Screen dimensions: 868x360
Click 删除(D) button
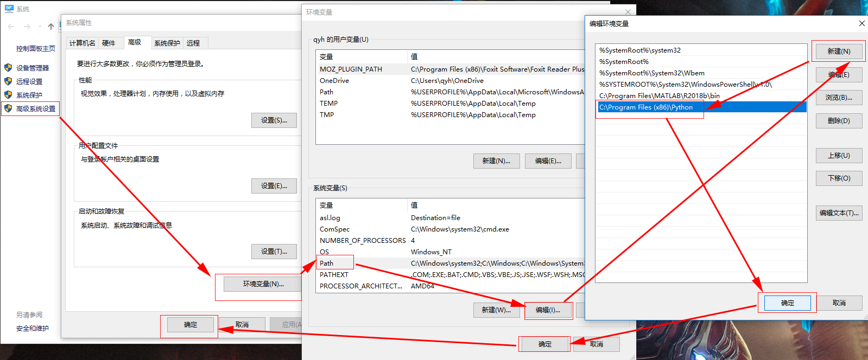click(839, 121)
